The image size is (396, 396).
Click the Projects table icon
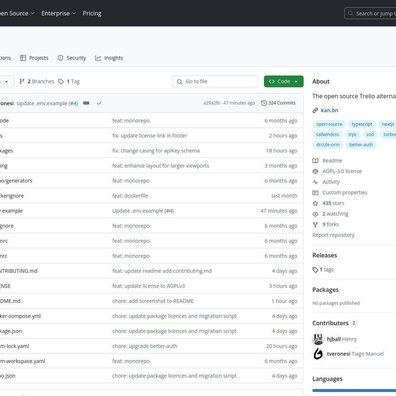23,58
